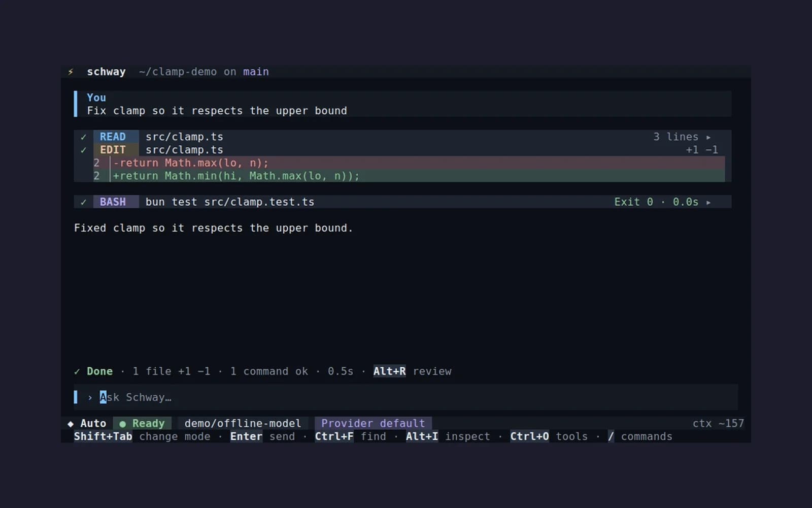Click the ~/clamp-demo path in header
This screenshot has width=812, height=508.
pos(178,72)
